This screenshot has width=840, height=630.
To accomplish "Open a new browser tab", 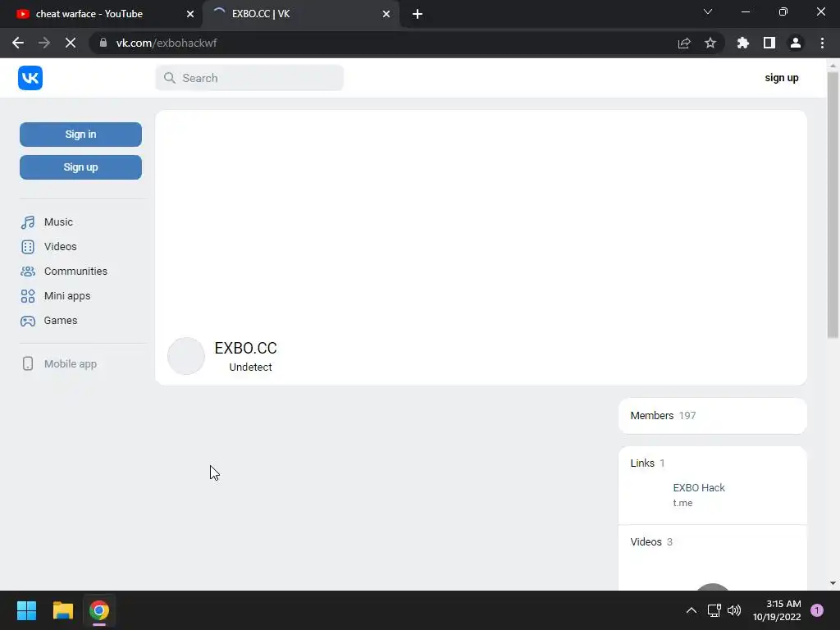I will point(418,14).
